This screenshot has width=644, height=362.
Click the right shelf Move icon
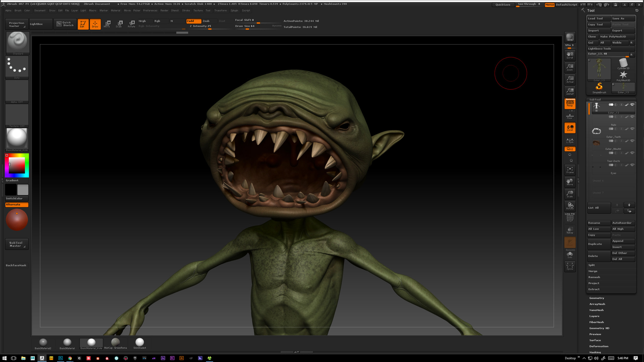[570, 182]
